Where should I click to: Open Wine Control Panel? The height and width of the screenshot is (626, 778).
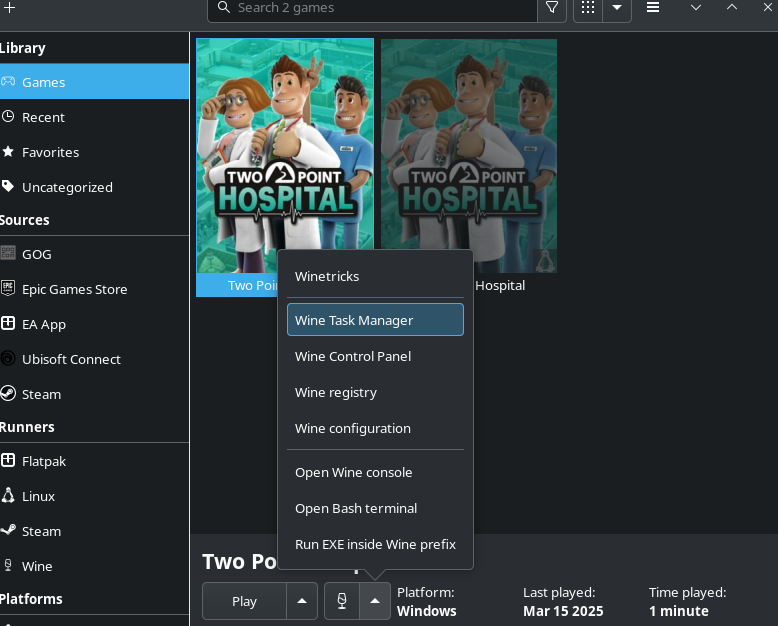click(375, 356)
